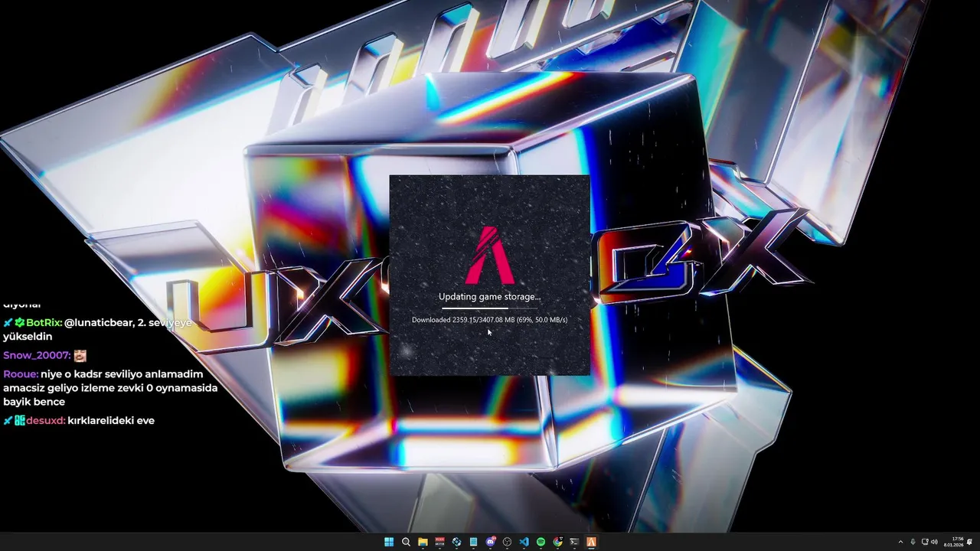Open the notification bell in tray
This screenshot has height=551, width=980.
(x=969, y=542)
